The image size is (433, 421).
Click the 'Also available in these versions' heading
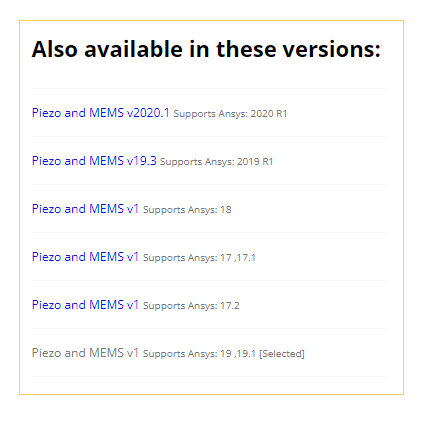pos(206,49)
